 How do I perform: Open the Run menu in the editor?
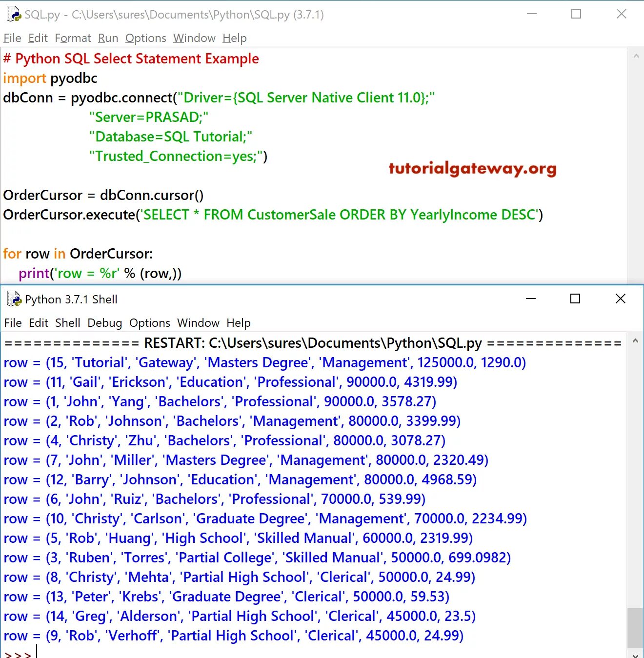pyautogui.click(x=108, y=38)
